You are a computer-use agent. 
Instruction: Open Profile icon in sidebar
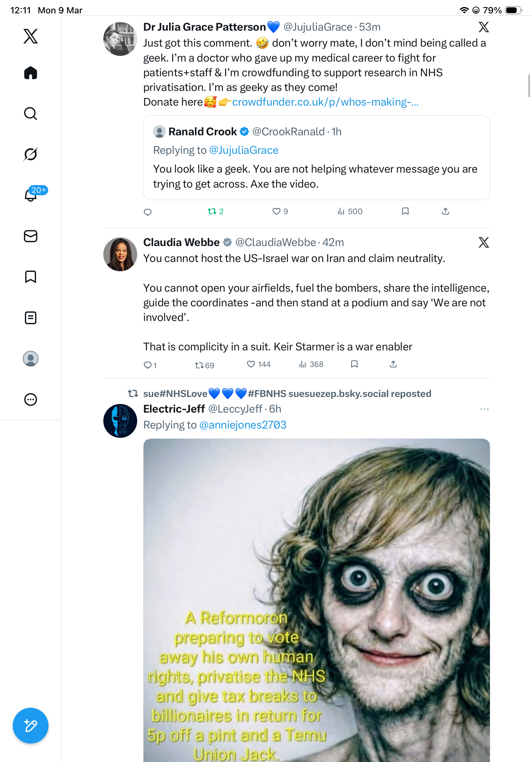(31, 359)
